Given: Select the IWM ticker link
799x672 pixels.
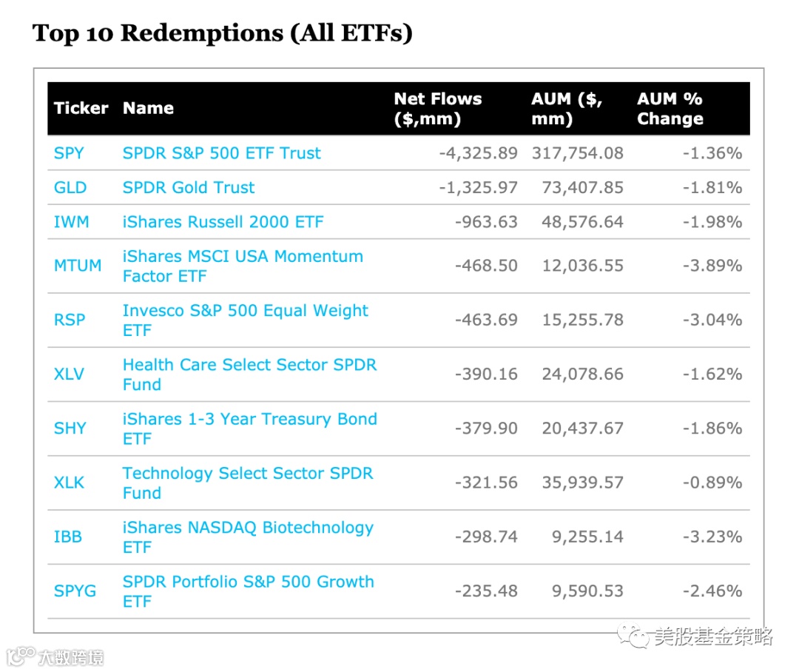Looking at the screenshot, I should (71, 222).
